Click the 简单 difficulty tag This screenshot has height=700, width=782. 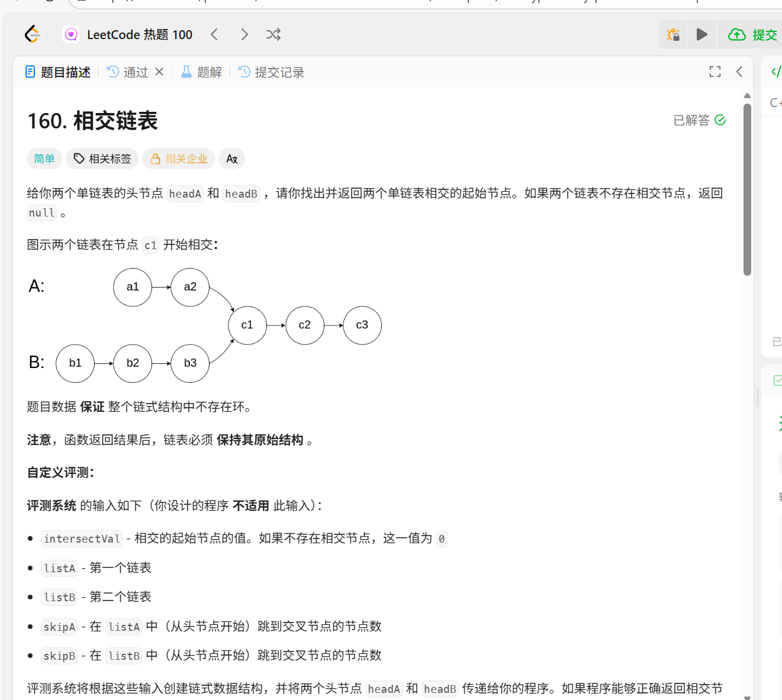point(44,159)
